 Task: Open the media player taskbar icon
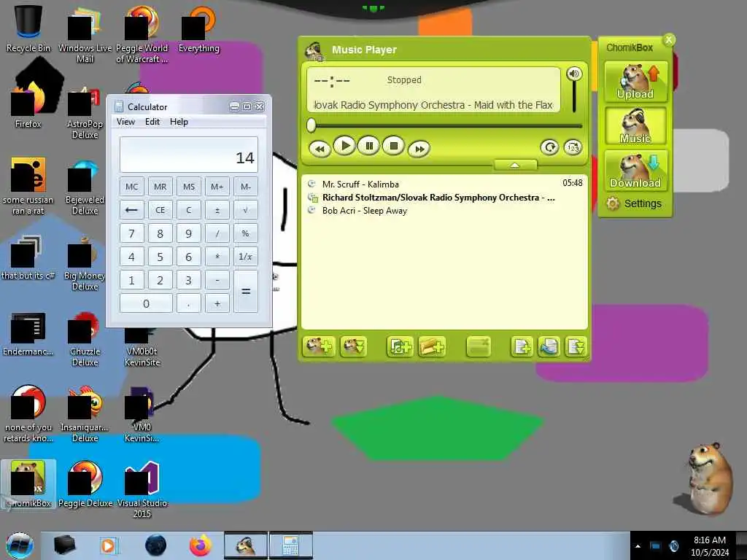108,545
